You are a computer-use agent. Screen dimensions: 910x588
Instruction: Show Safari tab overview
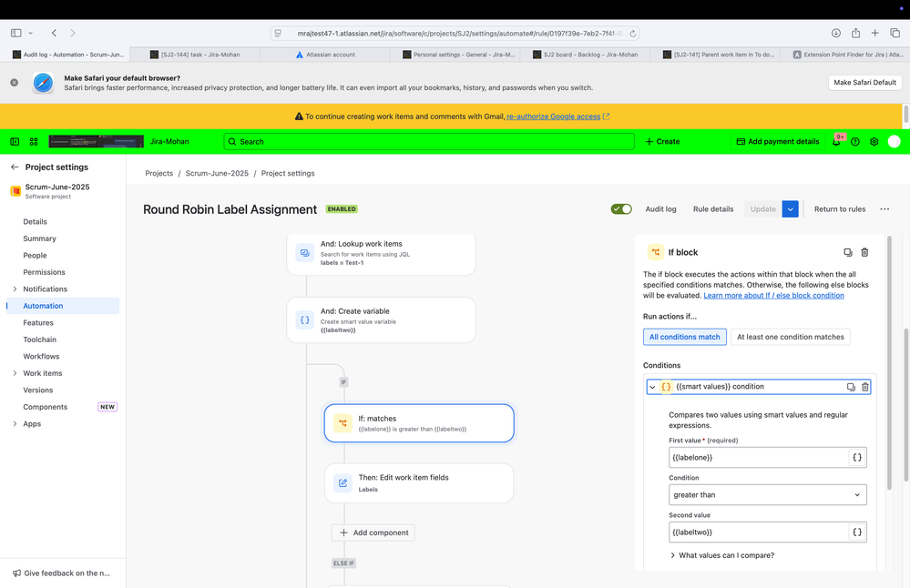(x=895, y=33)
